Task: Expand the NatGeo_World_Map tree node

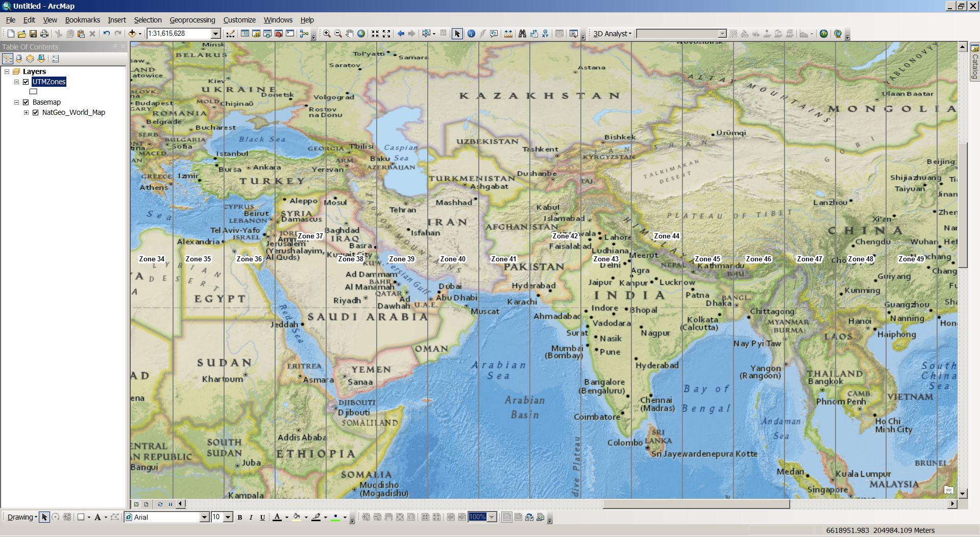Action: click(x=26, y=112)
